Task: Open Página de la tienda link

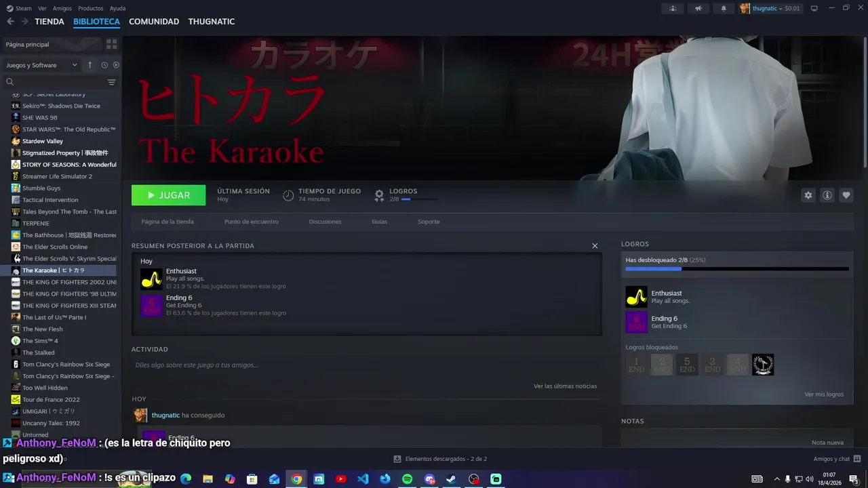Action: [167, 222]
